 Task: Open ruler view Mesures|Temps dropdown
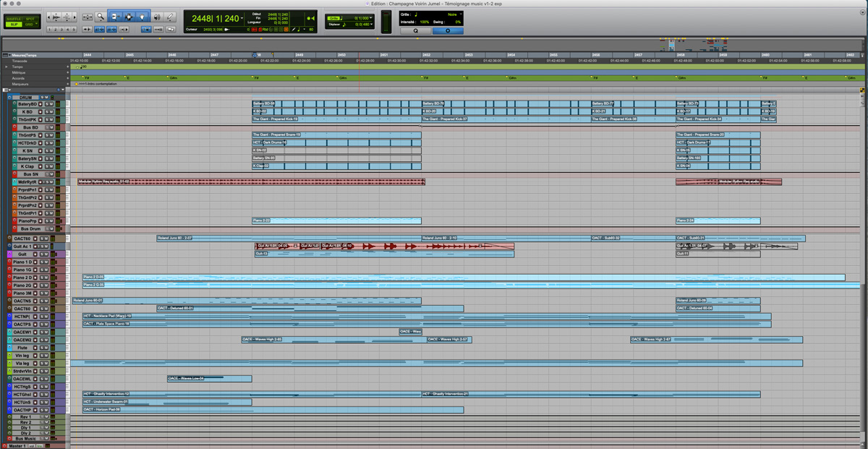(9, 55)
